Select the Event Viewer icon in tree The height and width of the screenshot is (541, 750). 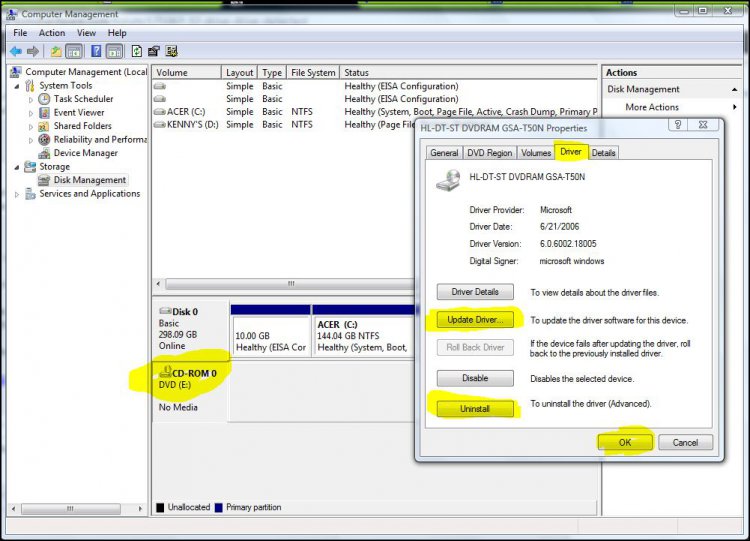click(44, 112)
